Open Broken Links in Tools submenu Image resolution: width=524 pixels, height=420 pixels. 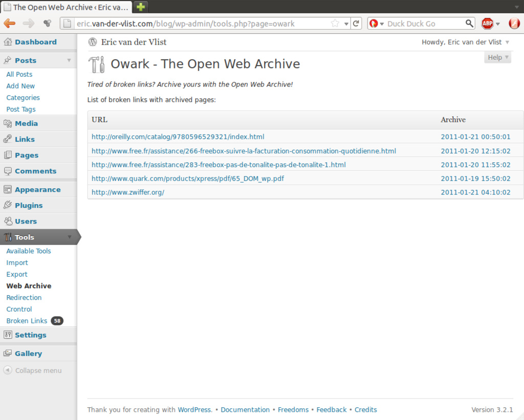pyautogui.click(x=27, y=321)
